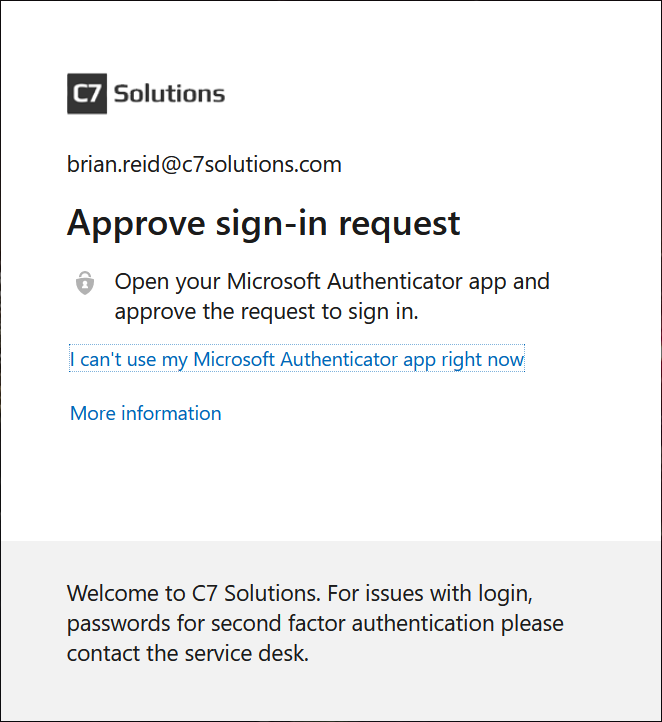The height and width of the screenshot is (722, 662).
Task: Click the "approve the request to sign in" line
Action: pos(267,312)
